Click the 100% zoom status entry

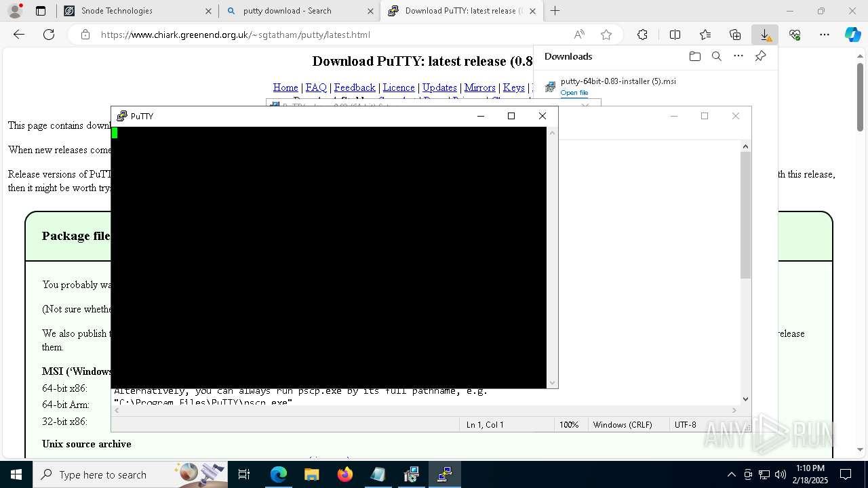(x=569, y=425)
